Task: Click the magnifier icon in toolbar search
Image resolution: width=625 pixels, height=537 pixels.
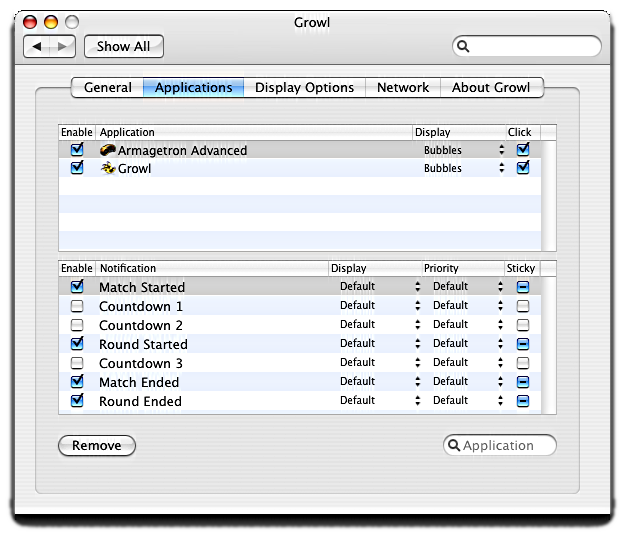Action: tap(463, 46)
